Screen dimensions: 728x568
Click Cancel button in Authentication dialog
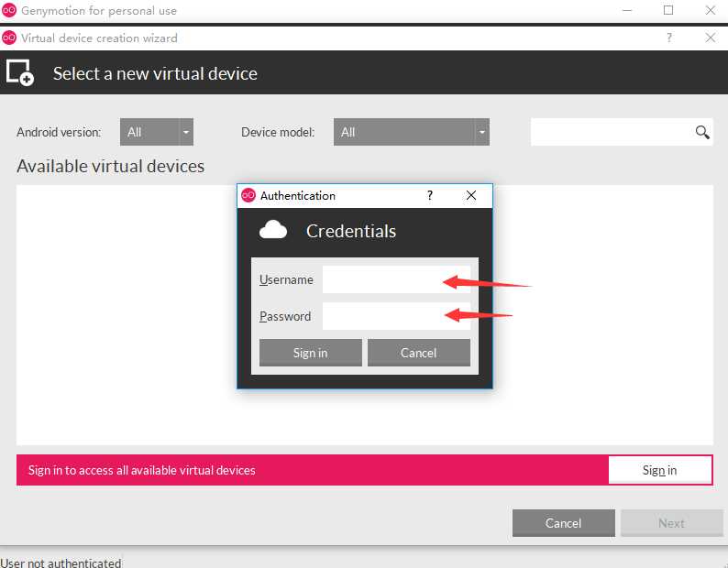coord(419,353)
